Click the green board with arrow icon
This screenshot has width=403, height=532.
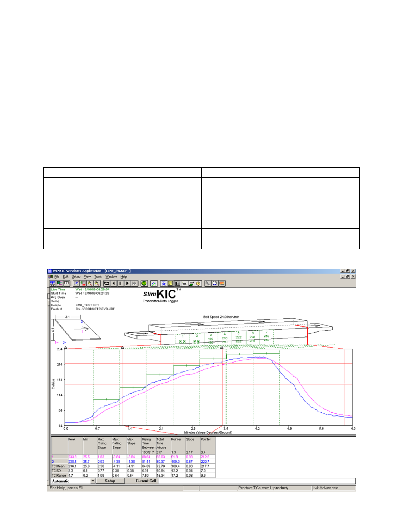191,284
